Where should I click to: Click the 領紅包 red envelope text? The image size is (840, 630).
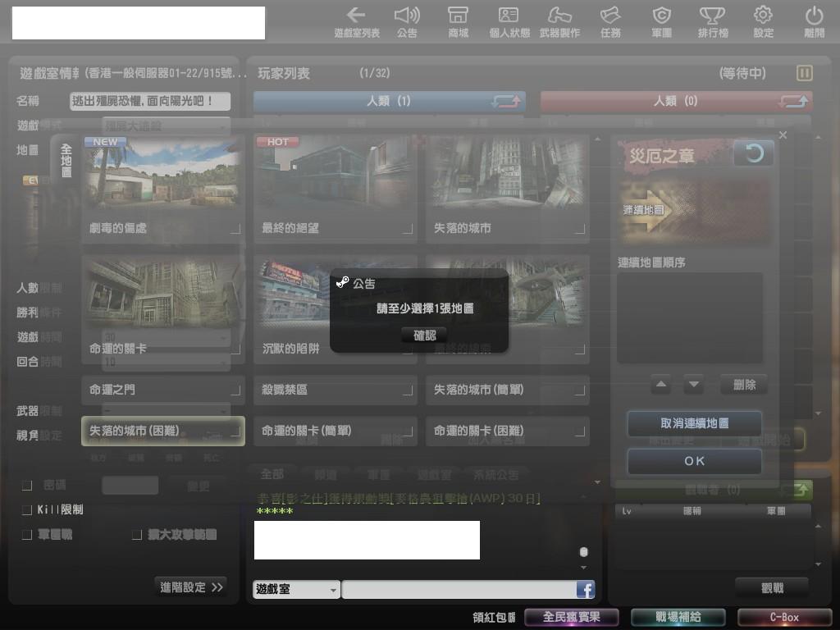pyautogui.click(x=493, y=618)
